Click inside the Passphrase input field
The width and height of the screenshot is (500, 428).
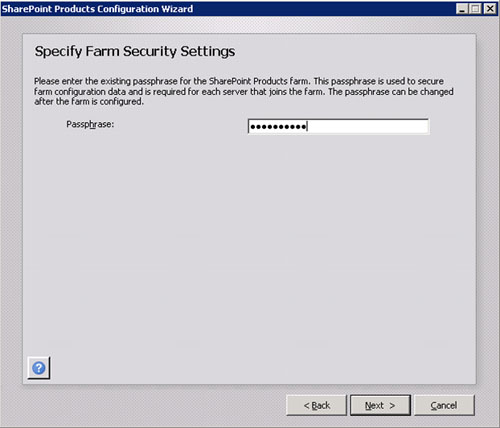point(338,126)
